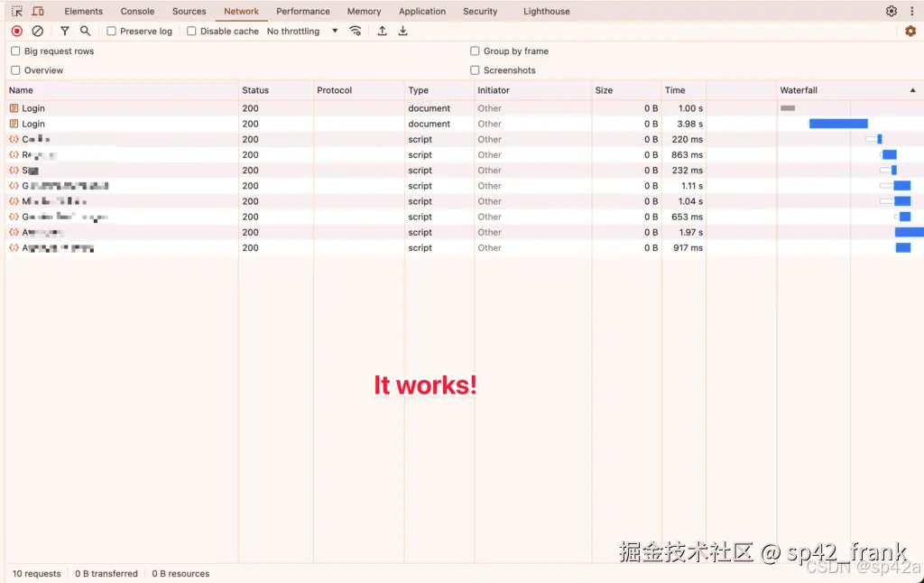The image size is (924, 583).
Task: Click script icon in 1.97 s row
Action: (14, 232)
